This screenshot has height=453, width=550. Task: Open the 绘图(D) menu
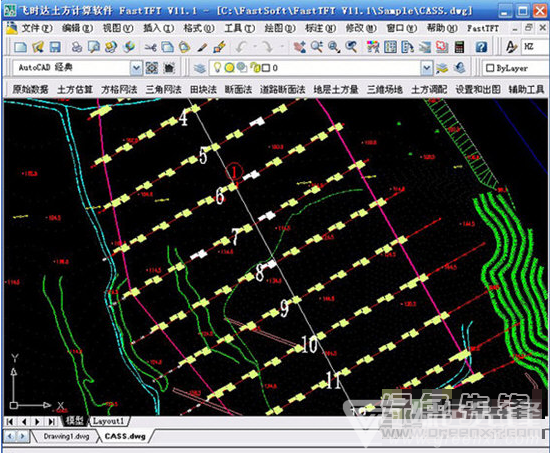point(280,28)
